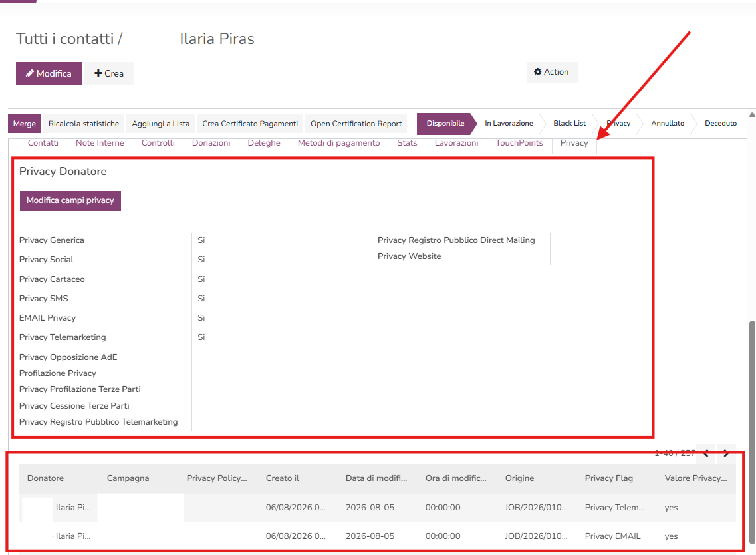Image resolution: width=756 pixels, height=555 pixels.
Task: Click the gear icon beside Action
Action: [x=538, y=72]
